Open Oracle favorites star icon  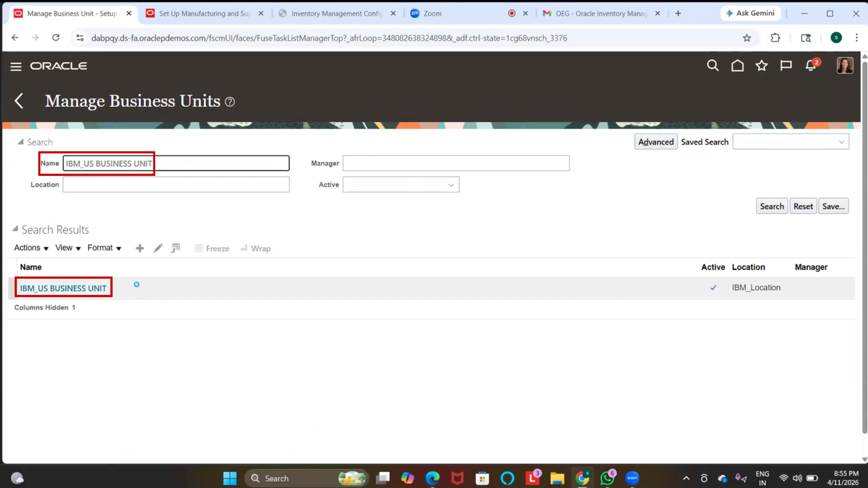pos(762,66)
